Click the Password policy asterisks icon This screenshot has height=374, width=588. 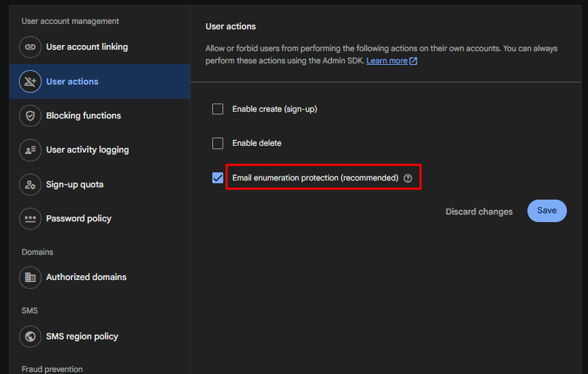[30, 219]
